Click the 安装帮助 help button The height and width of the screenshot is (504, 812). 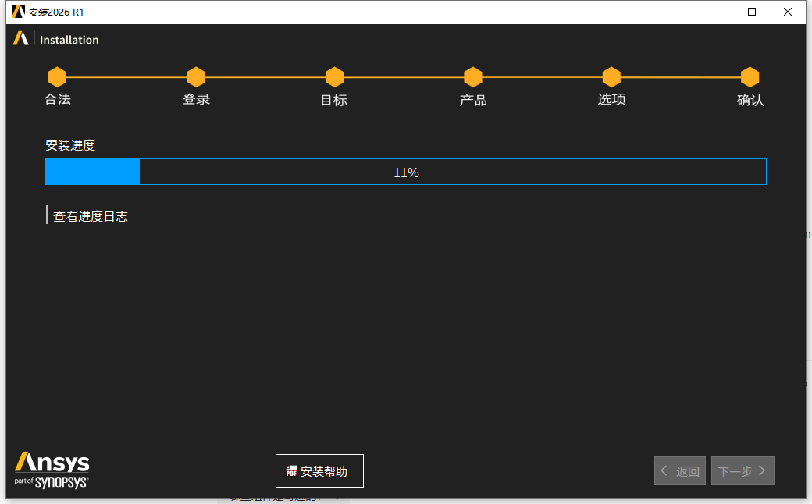319,470
